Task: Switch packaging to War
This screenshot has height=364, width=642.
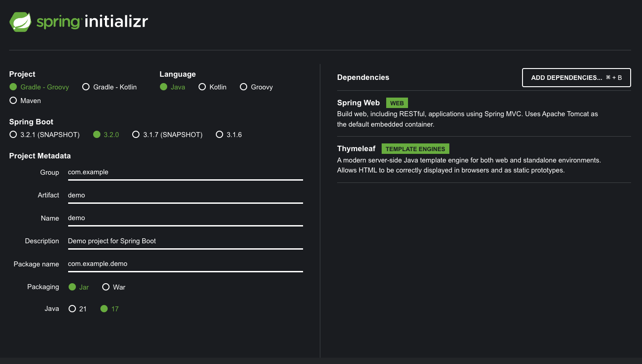Action: tap(114, 287)
